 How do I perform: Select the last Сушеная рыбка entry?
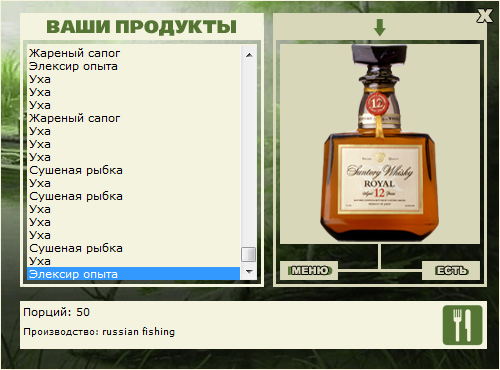(x=133, y=248)
